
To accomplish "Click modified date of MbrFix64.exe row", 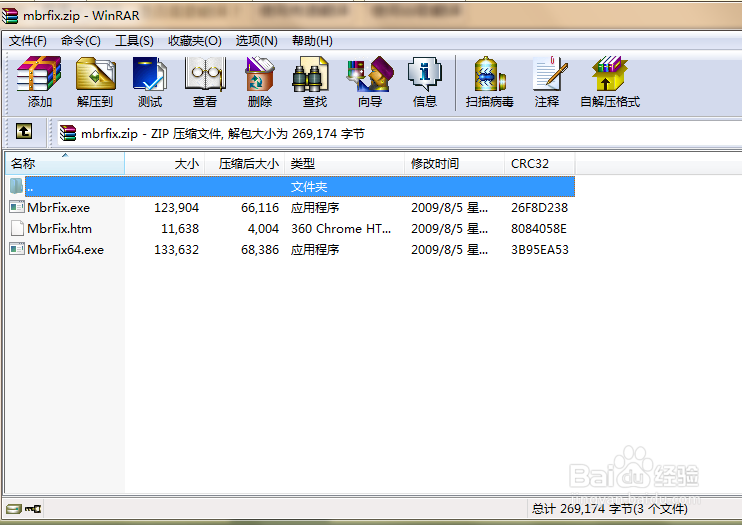I will [450, 249].
